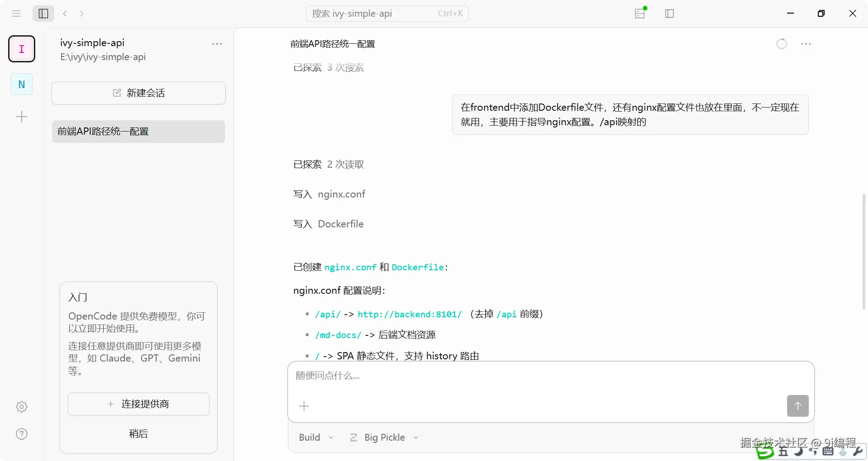868x461 pixels.
Task: Add a new project with plus icon
Action: point(22,117)
